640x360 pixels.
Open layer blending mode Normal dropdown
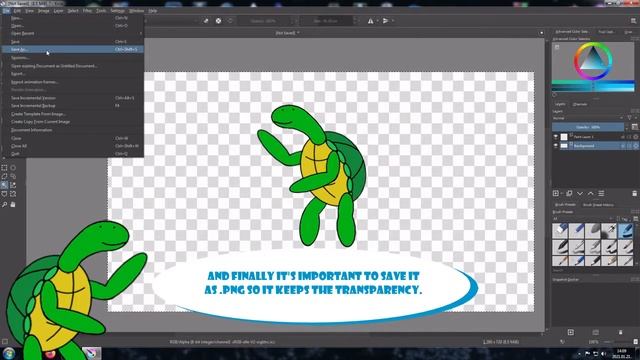click(588, 118)
